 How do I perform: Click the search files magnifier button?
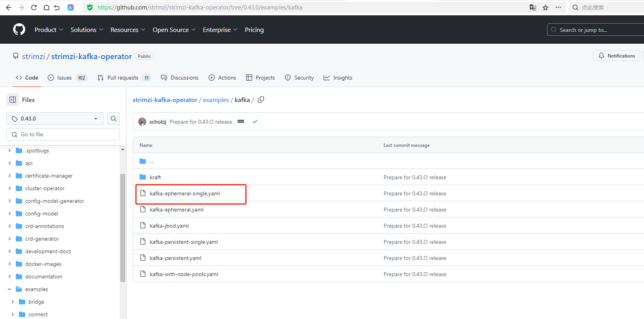(114, 119)
